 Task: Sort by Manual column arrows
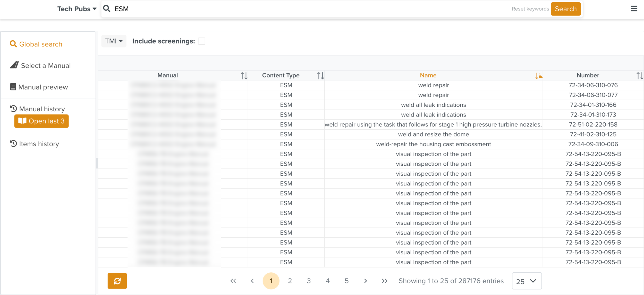(x=244, y=76)
